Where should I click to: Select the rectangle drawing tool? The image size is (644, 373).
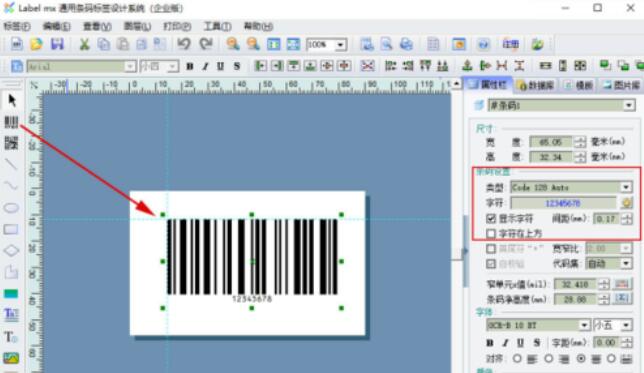point(11,229)
